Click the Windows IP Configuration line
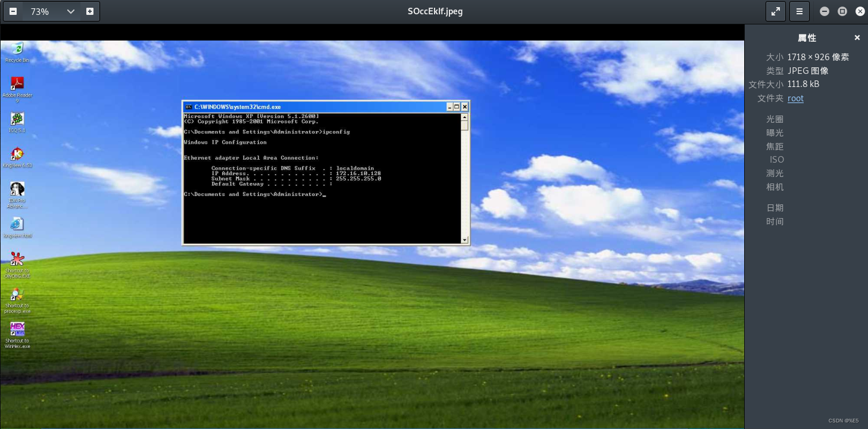Viewport: 868px width, 429px height. click(225, 142)
